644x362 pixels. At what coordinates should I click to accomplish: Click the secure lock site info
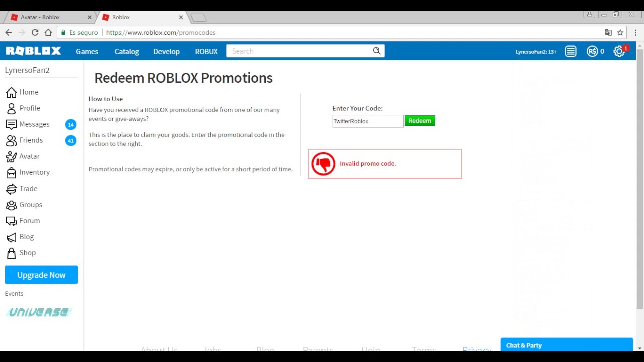click(x=79, y=32)
